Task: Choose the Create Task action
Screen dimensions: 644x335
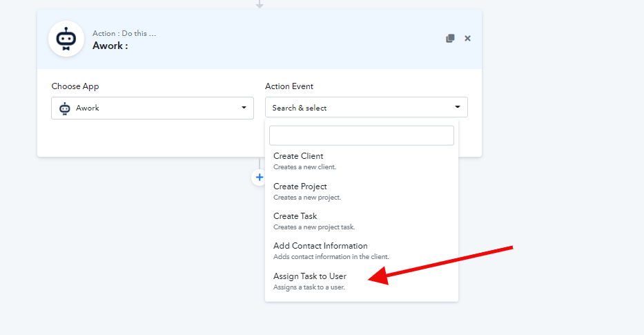Action: (x=362, y=221)
